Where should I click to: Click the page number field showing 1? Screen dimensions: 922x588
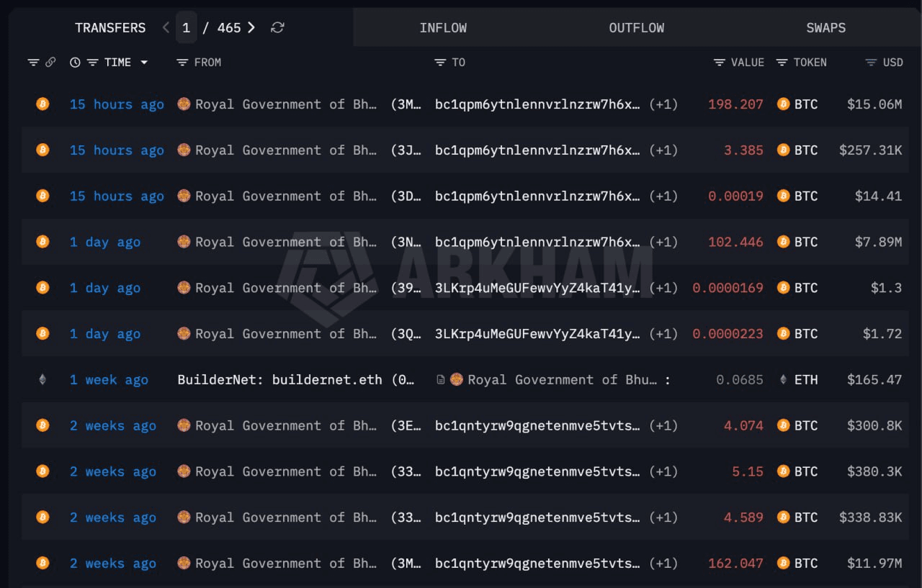[x=186, y=27]
